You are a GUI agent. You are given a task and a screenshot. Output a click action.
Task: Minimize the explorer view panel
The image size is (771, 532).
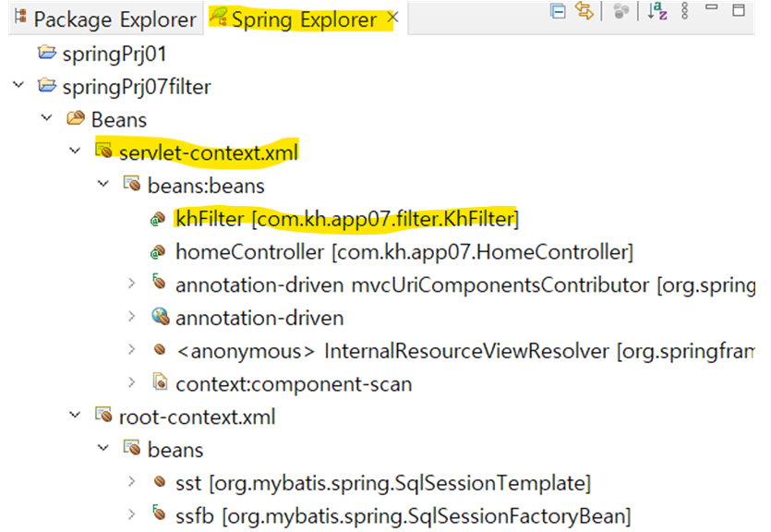(x=712, y=7)
